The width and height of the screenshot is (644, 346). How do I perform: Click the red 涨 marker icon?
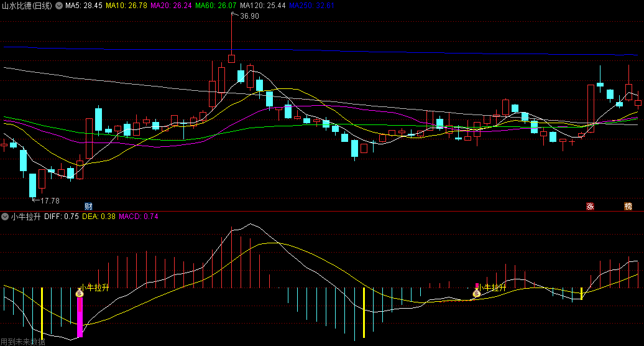590,206
